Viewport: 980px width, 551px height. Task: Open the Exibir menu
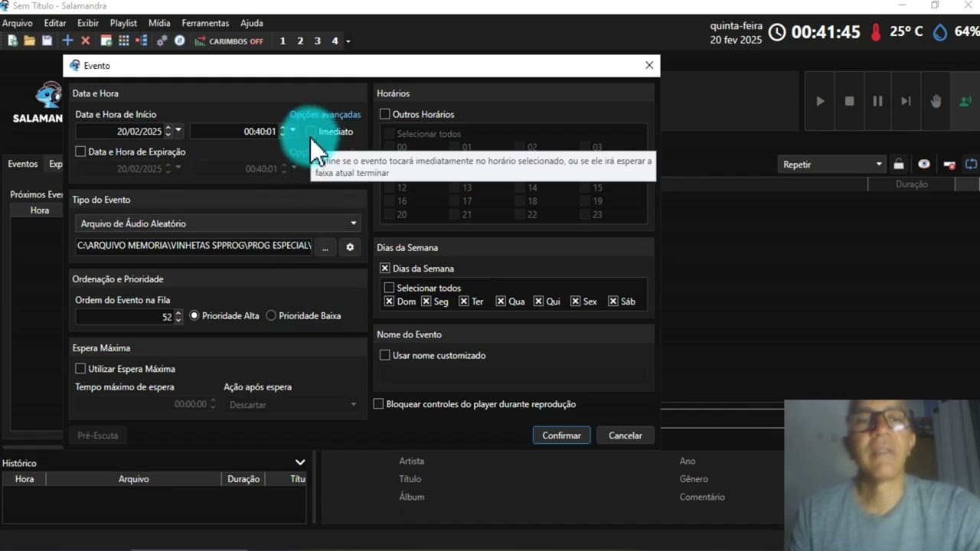coord(88,23)
